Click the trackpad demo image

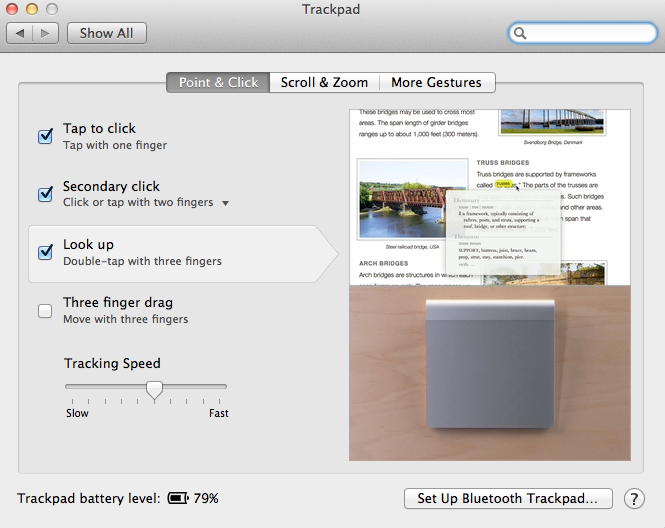pyautogui.click(x=490, y=373)
